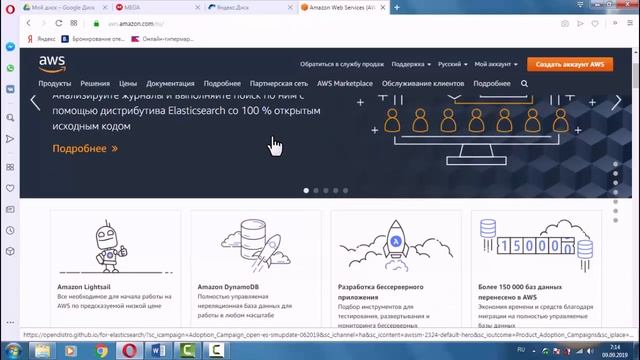Viewport: 640px width, 360px height.
Task: Open the news icon in sidebar
Action: point(10,209)
